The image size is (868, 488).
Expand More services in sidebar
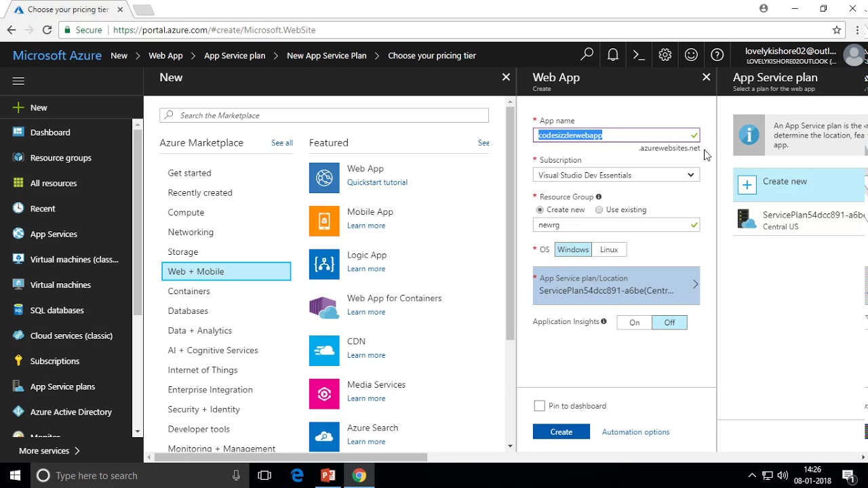click(x=49, y=451)
